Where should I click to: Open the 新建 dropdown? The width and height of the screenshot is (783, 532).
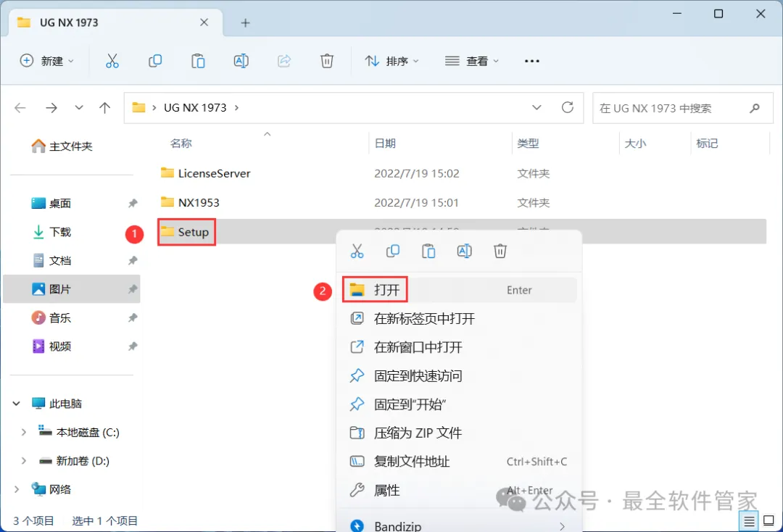pyautogui.click(x=47, y=61)
